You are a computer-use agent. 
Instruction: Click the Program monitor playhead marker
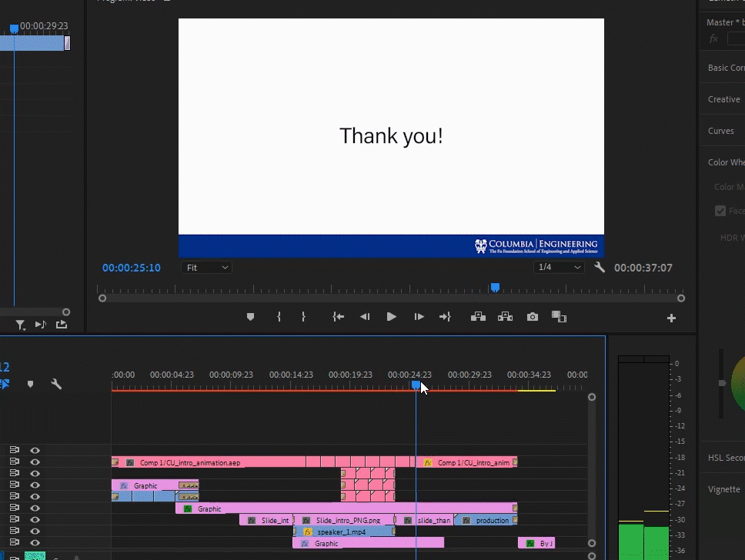coord(495,288)
